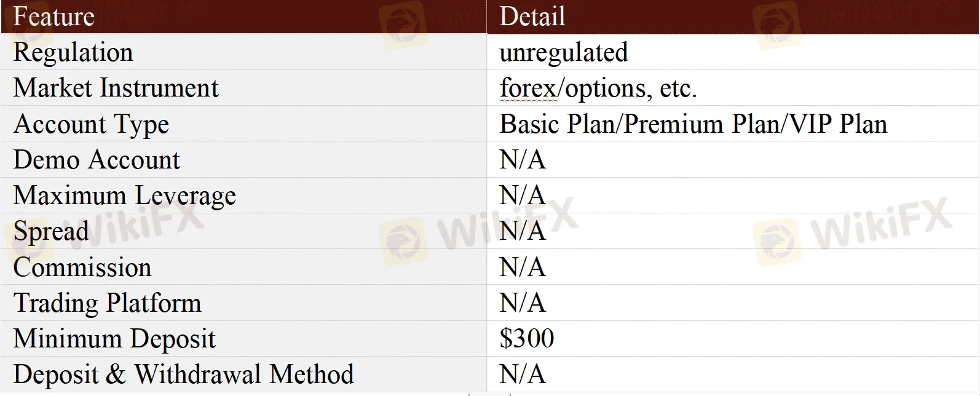Select the Maximum Leverage label
Image resolution: width=980 pixels, height=396 pixels.
(124, 196)
